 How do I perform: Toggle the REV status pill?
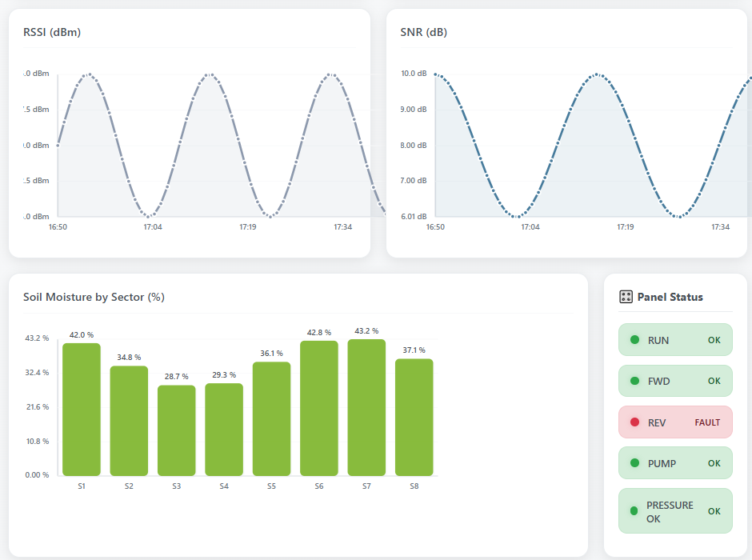pyautogui.click(x=675, y=422)
